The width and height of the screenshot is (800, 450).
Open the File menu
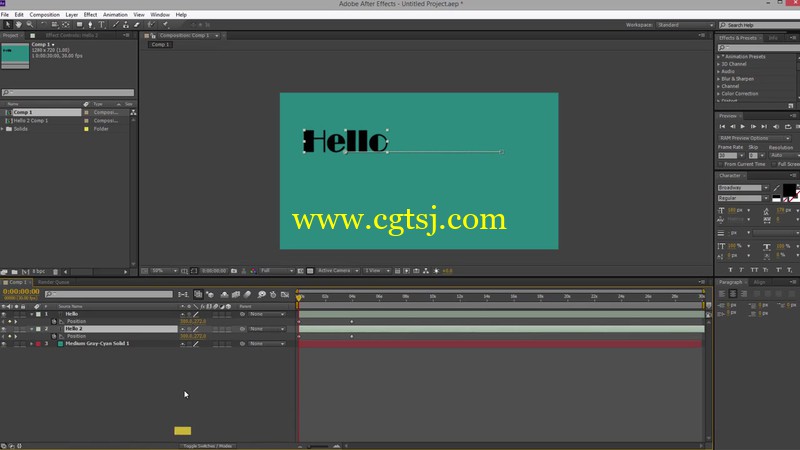tap(5, 15)
